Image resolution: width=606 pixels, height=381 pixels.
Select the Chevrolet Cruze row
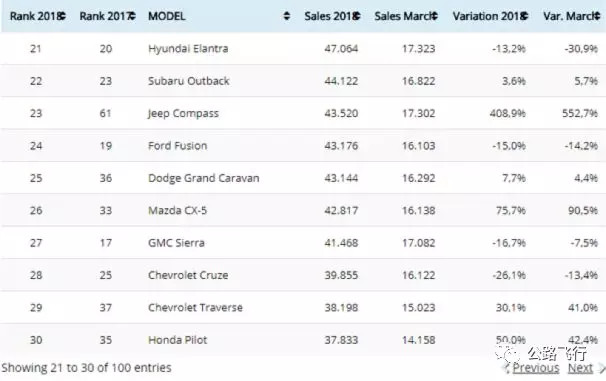pyautogui.click(x=303, y=275)
